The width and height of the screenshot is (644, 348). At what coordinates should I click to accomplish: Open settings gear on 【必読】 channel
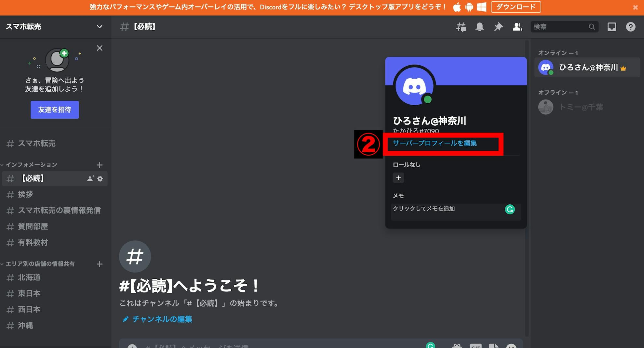pyautogui.click(x=100, y=178)
